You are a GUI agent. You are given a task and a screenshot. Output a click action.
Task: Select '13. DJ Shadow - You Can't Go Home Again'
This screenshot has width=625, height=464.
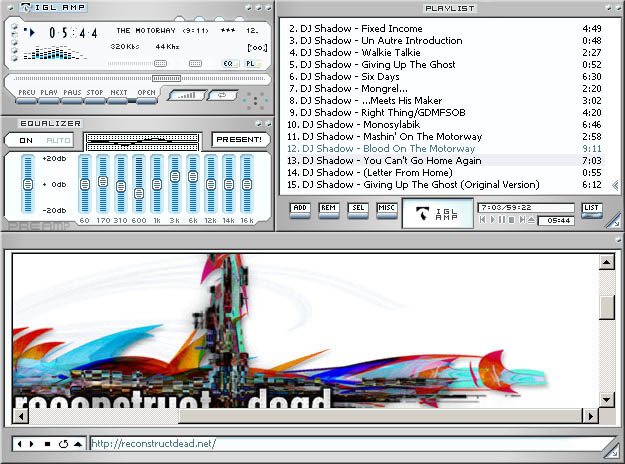445,161
